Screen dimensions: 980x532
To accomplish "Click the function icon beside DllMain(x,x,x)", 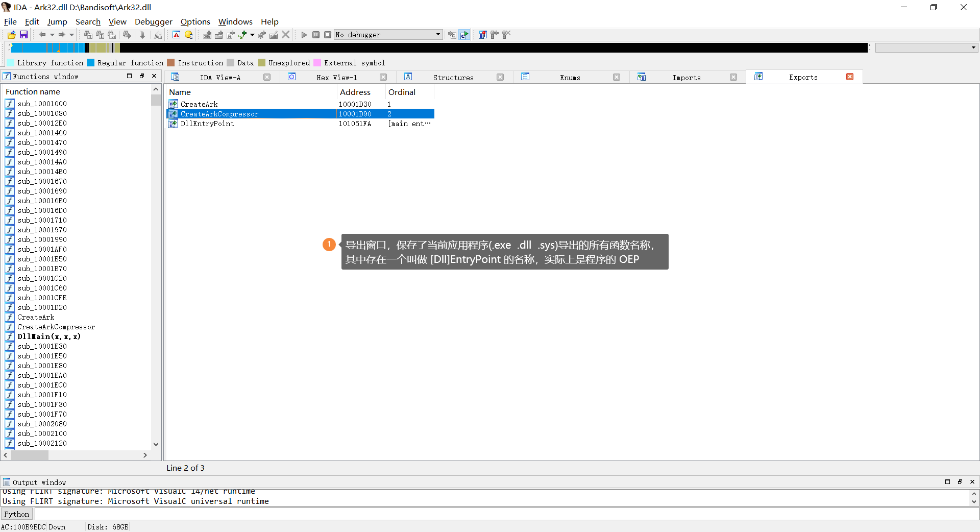I will click(x=10, y=336).
